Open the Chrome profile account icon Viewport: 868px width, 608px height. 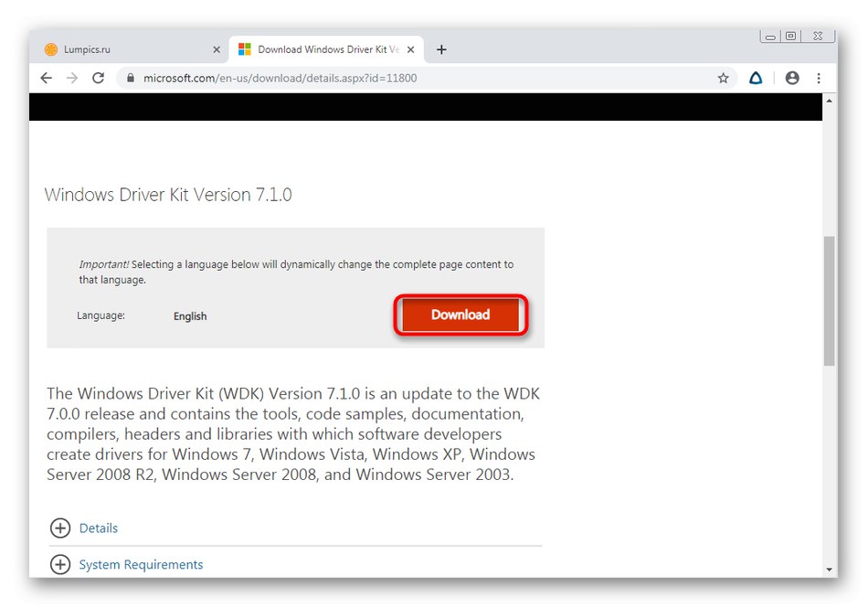tap(792, 78)
